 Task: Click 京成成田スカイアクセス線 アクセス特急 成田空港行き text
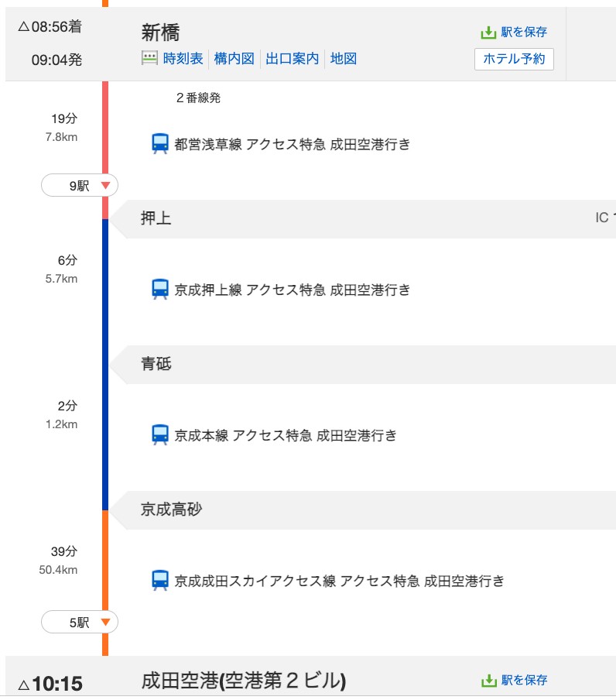340,581
